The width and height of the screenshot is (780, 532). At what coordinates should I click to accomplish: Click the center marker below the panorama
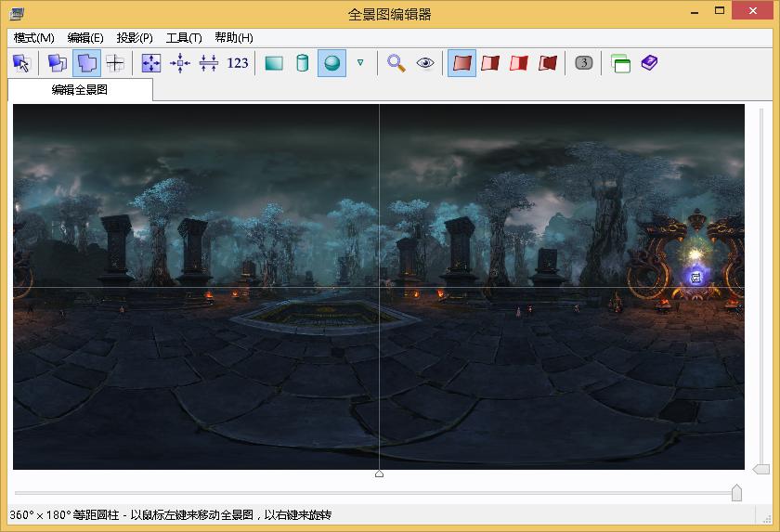pyautogui.click(x=379, y=474)
